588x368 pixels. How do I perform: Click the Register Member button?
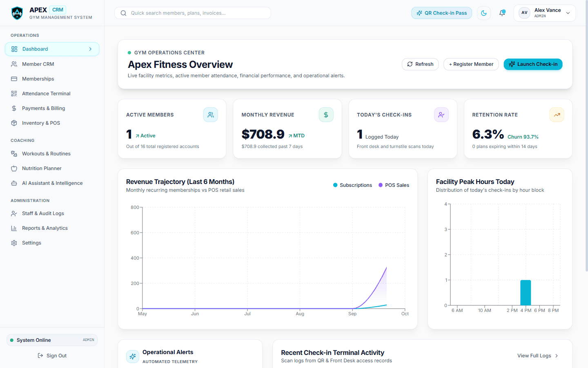coord(471,64)
